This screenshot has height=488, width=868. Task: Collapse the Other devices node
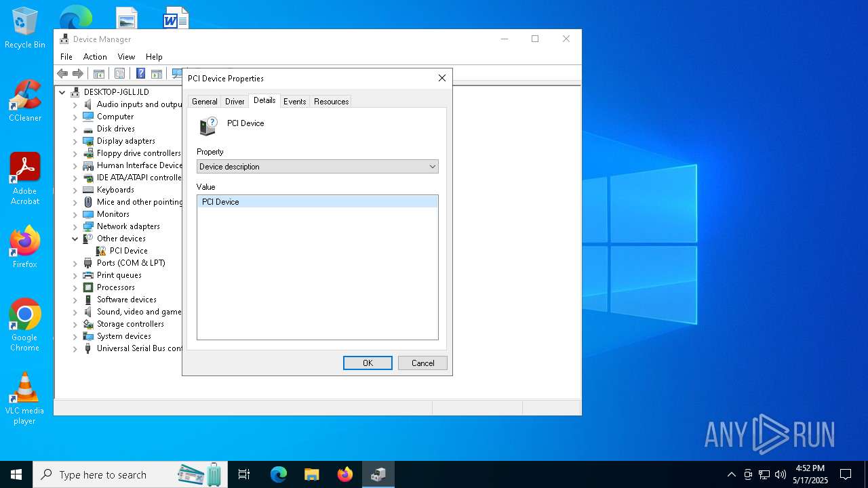[75, 239]
